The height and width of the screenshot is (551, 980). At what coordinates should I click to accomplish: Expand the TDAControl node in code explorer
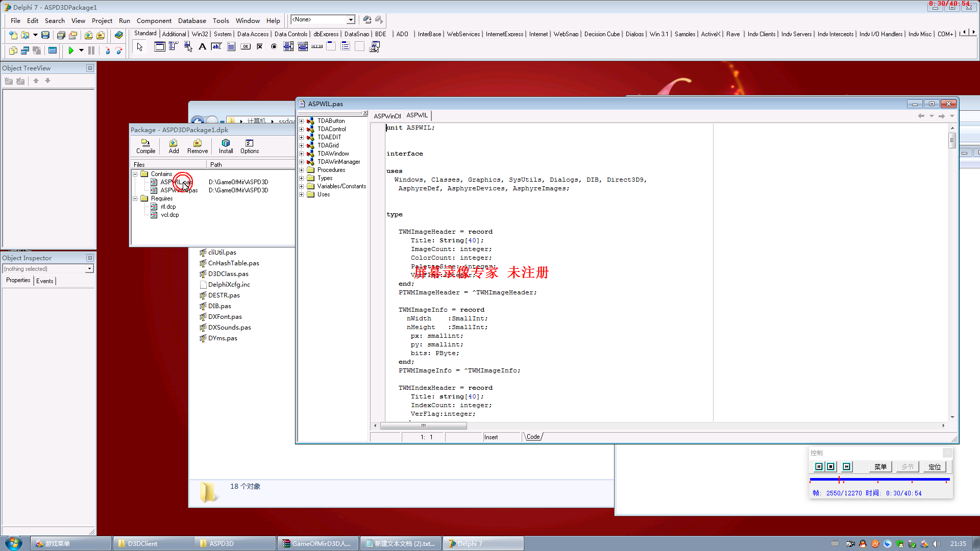(302, 129)
